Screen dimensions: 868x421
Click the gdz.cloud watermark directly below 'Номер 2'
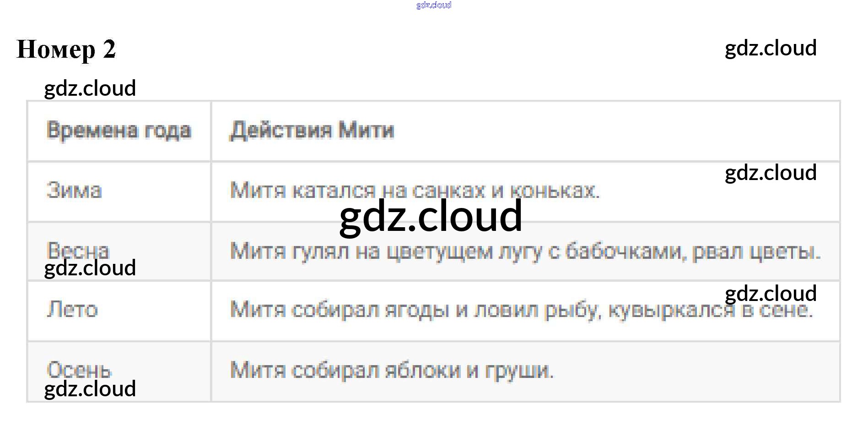point(90,88)
